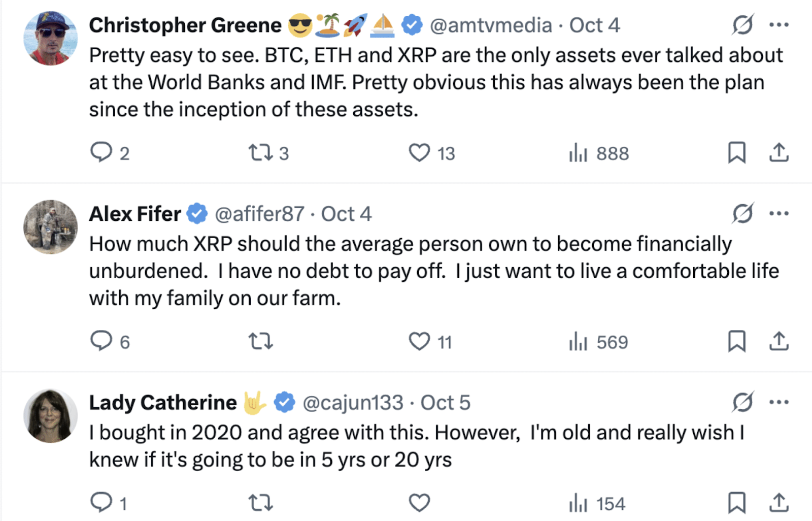Screen dimensions: 812x521
Task: Reply to Christopher Greene's tweet
Action: click(101, 152)
